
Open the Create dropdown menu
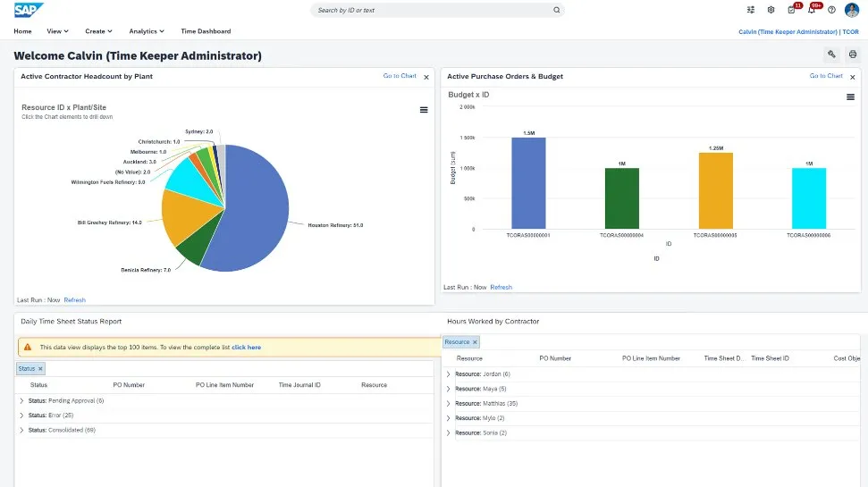pos(99,31)
